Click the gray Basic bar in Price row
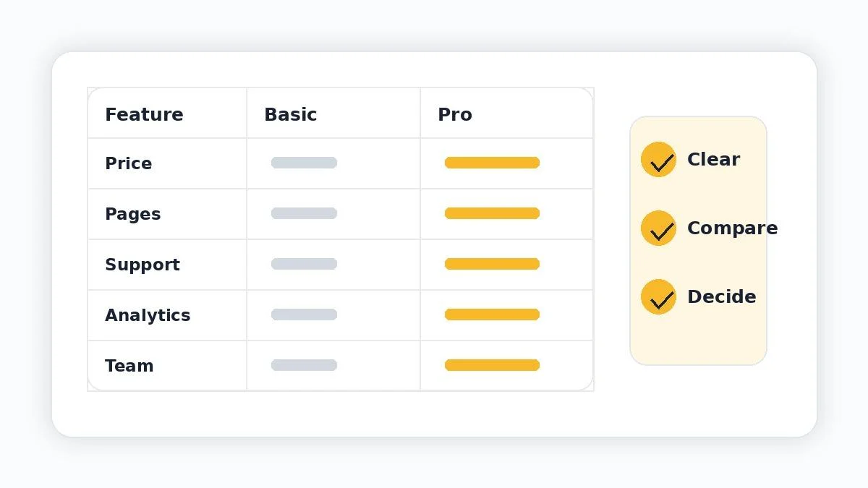This screenshot has width=868, height=488. tap(304, 163)
